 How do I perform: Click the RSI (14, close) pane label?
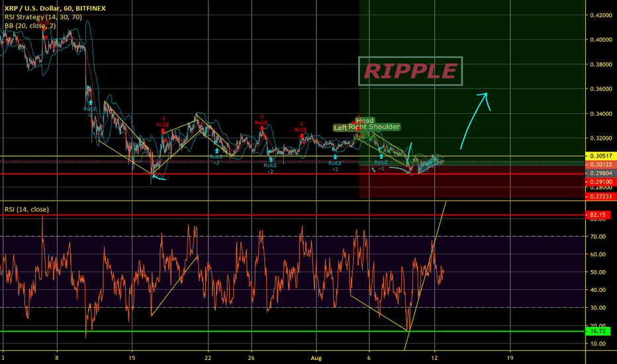point(26,209)
